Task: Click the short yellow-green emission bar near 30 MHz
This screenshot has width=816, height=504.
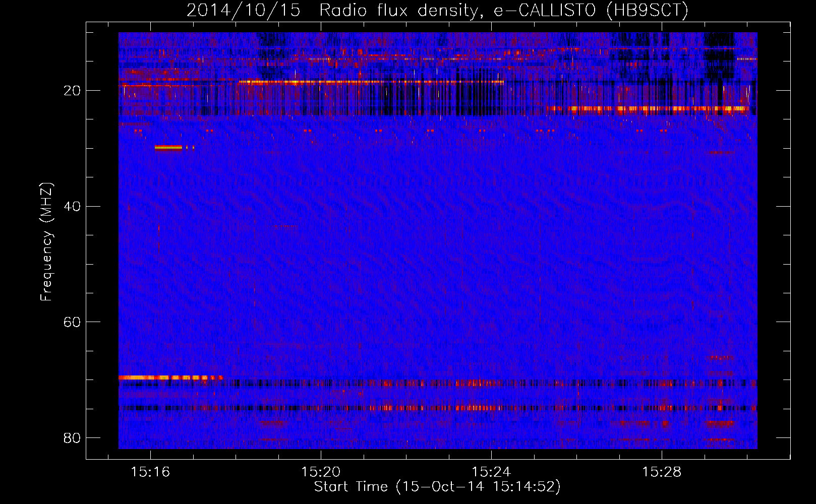Action: point(168,147)
